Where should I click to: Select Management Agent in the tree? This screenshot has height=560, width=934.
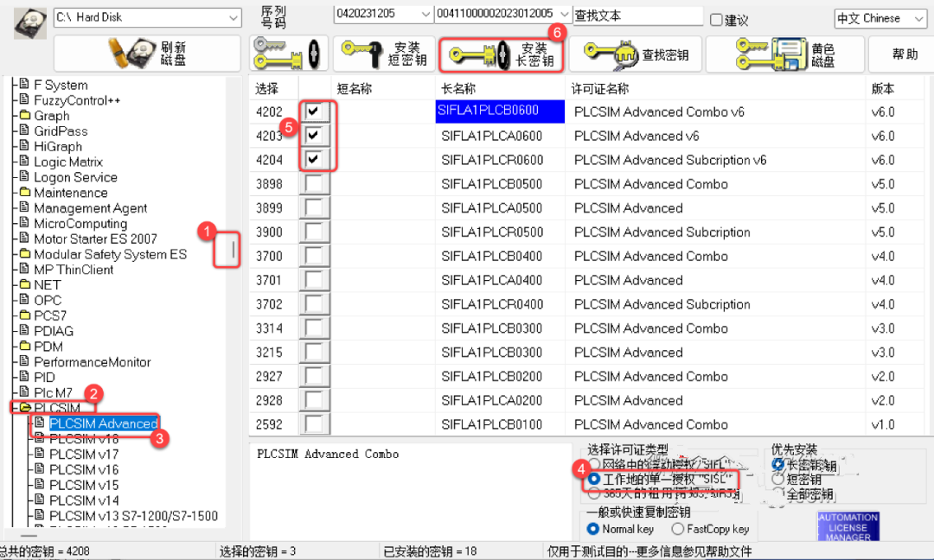(91, 207)
